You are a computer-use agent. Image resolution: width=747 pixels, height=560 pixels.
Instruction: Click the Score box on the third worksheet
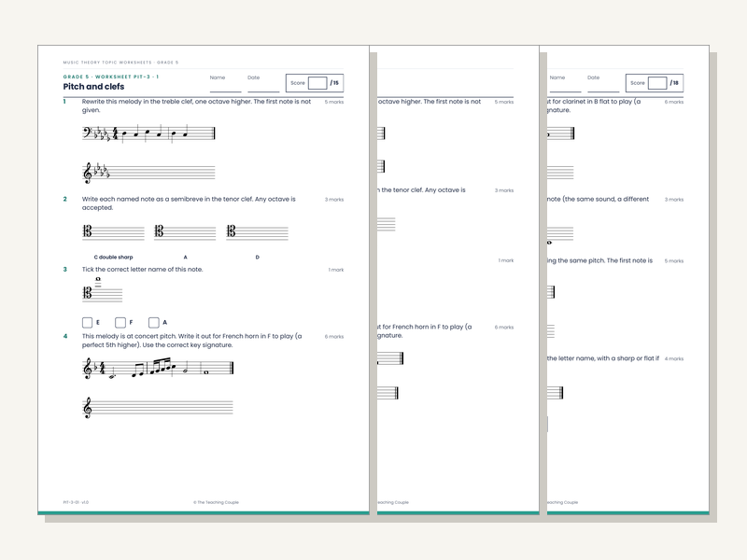tap(657, 83)
